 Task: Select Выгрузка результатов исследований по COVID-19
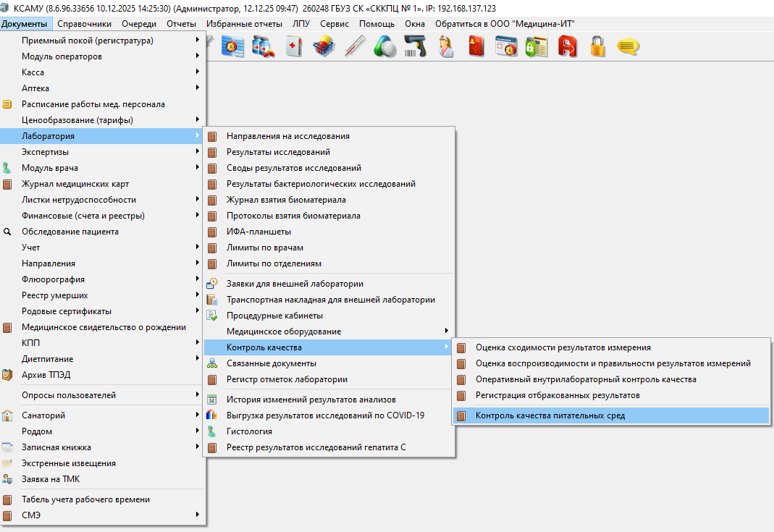click(325, 415)
